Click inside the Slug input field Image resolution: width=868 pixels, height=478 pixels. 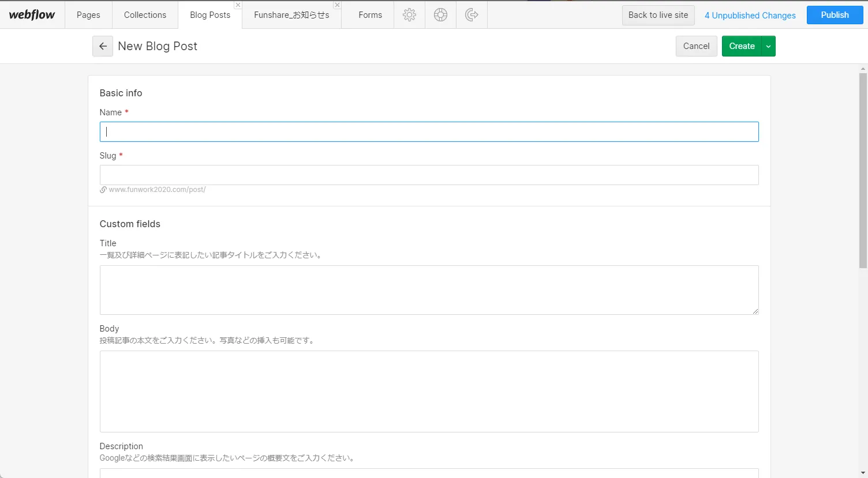tap(429, 175)
